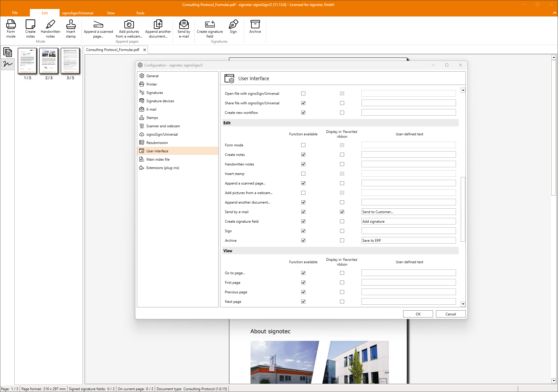Use Send by e-mail ribbon button
Viewport: 558px width, 392px height.
tap(184, 29)
